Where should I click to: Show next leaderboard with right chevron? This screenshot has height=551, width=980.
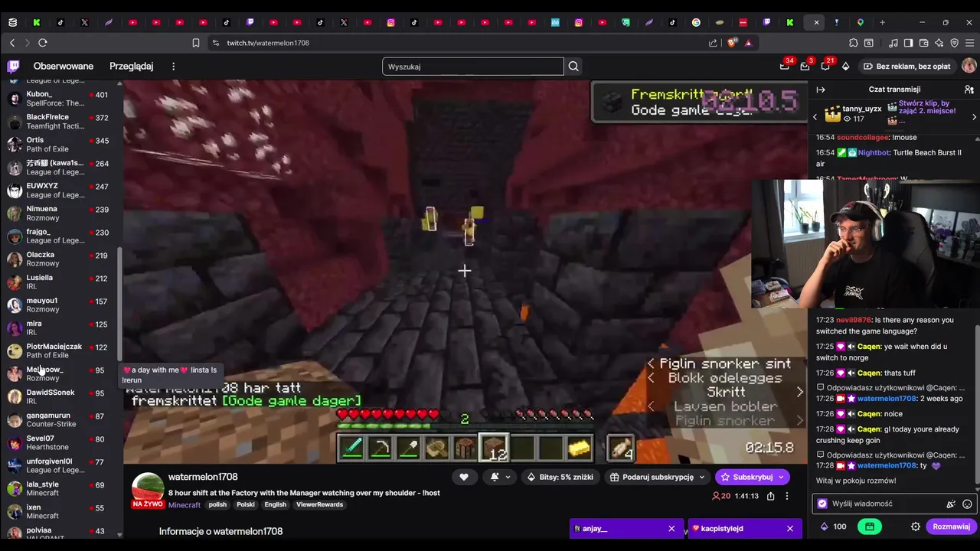974,117
